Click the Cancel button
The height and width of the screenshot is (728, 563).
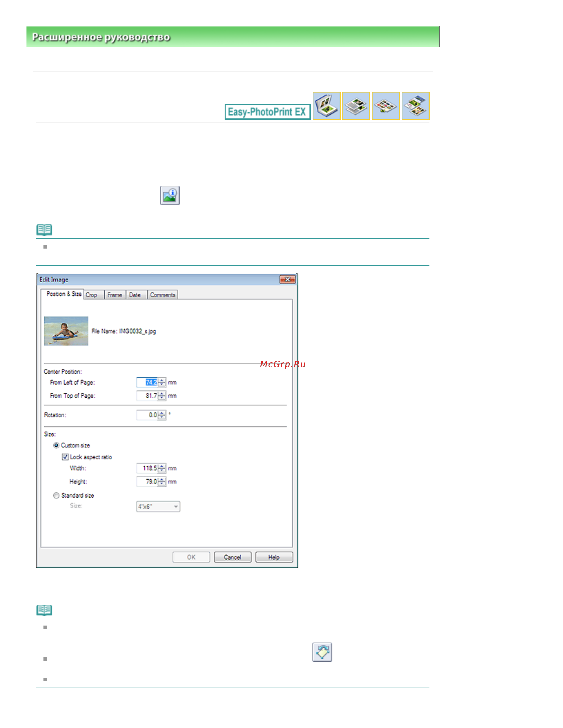tap(232, 557)
